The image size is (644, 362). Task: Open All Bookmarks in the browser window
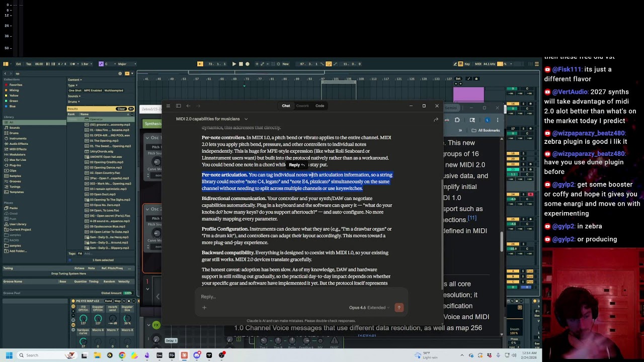tap(486, 131)
